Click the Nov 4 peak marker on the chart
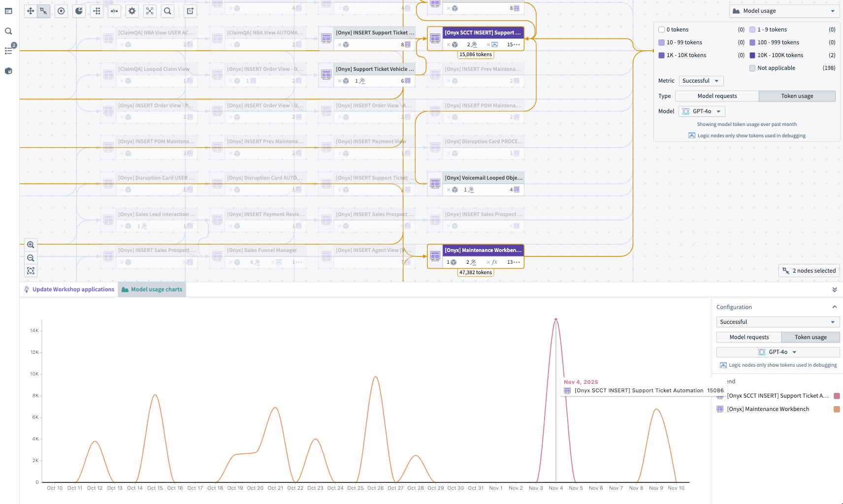Image resolution: width=843 pixels, height=504 pixels. (556, 319)
